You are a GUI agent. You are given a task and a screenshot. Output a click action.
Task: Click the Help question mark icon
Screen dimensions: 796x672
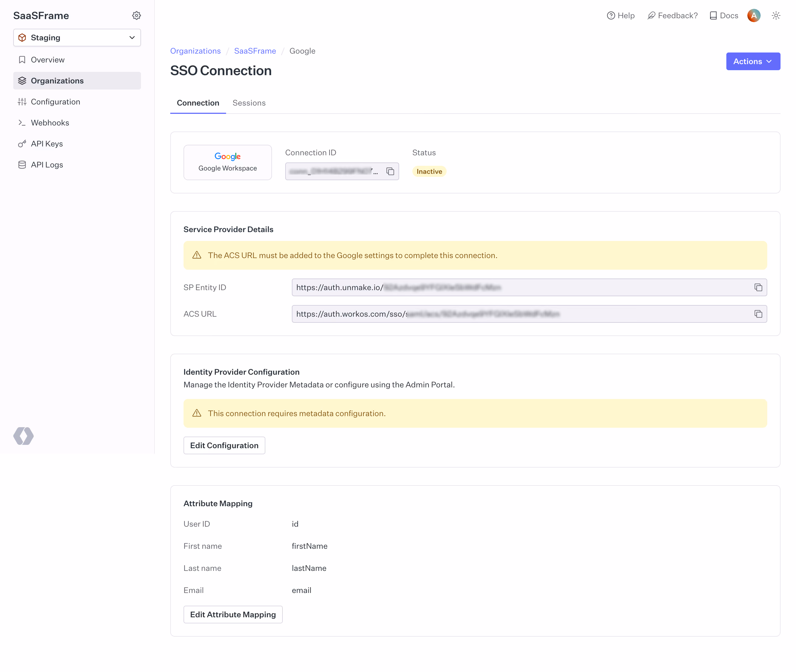611,16
